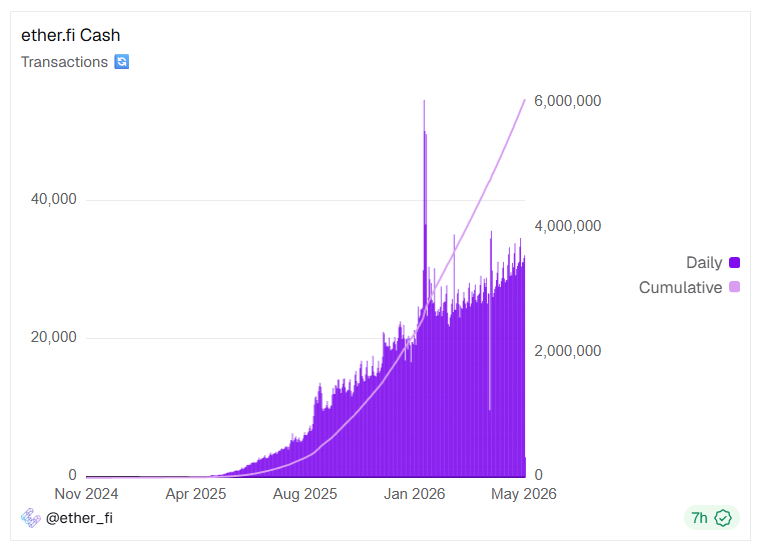This screenshot has height=556, width=763.
Task: Click the Nov 2024 x-axis label
Action: click(x=86, y=494)
